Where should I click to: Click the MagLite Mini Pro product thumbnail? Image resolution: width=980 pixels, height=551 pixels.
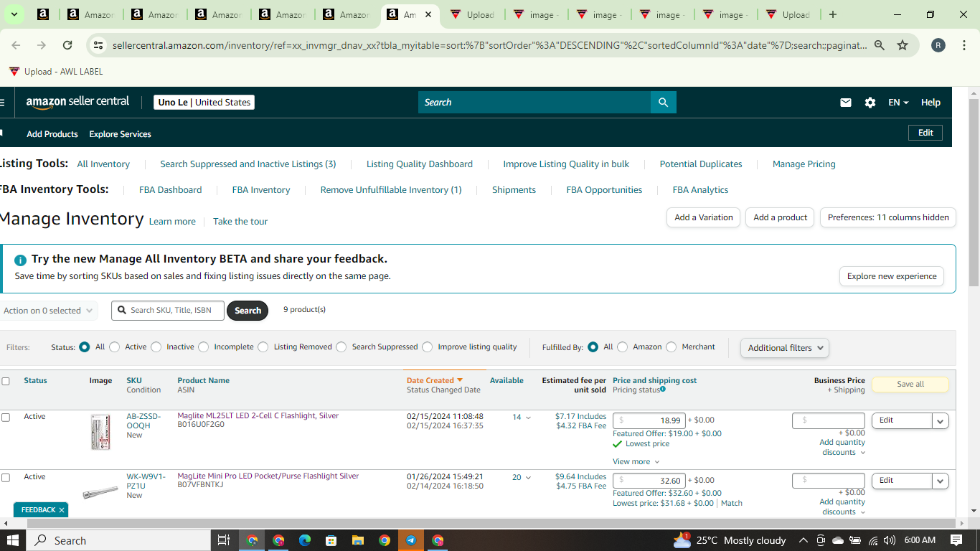(x=100, y=493)
